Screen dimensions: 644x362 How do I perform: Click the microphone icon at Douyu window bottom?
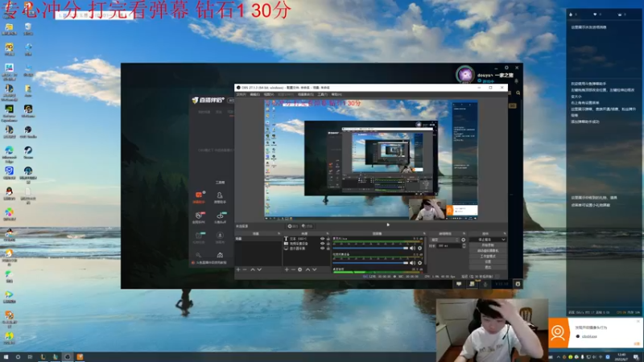(x=485, y=284)
